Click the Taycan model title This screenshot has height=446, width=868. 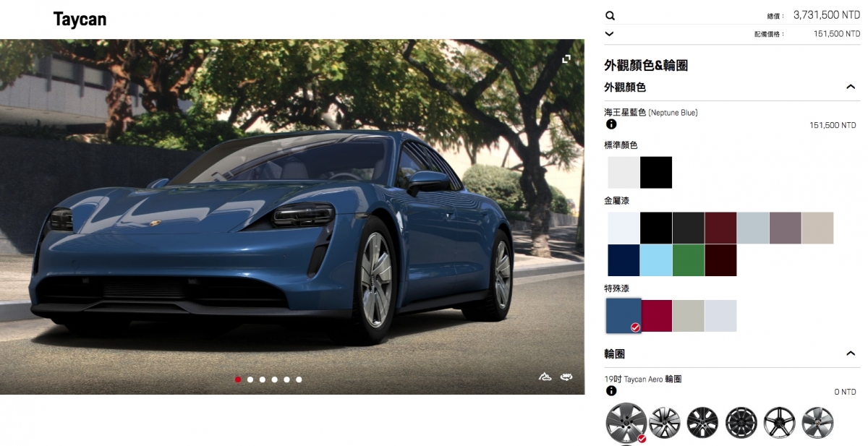tap(80, 20)
